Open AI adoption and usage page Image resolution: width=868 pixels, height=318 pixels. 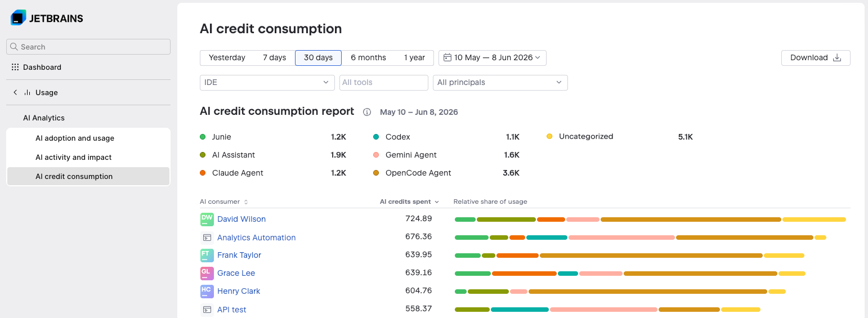click(88, 138)
